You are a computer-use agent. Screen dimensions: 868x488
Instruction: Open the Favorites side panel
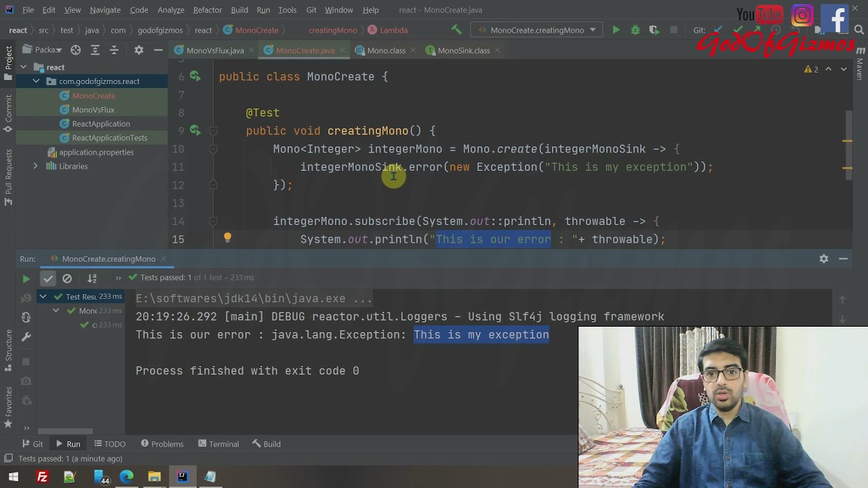tap(8, 407)
